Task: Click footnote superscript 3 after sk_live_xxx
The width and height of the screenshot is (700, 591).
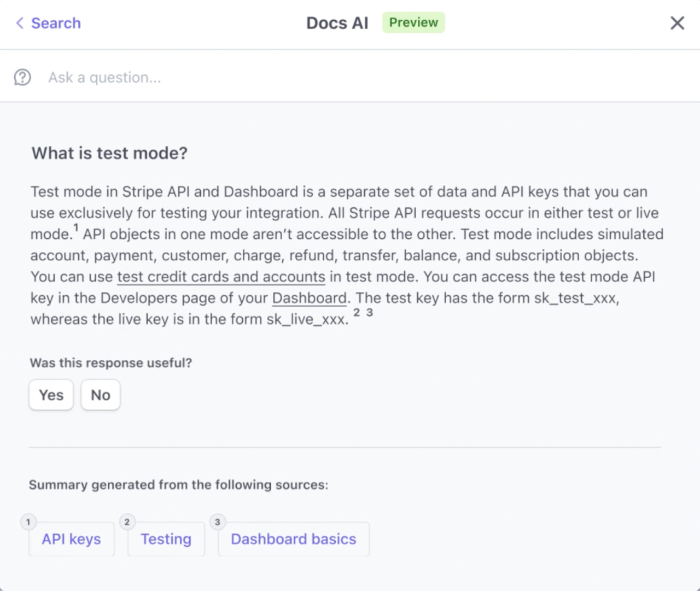Action: [x=368, y=312]
